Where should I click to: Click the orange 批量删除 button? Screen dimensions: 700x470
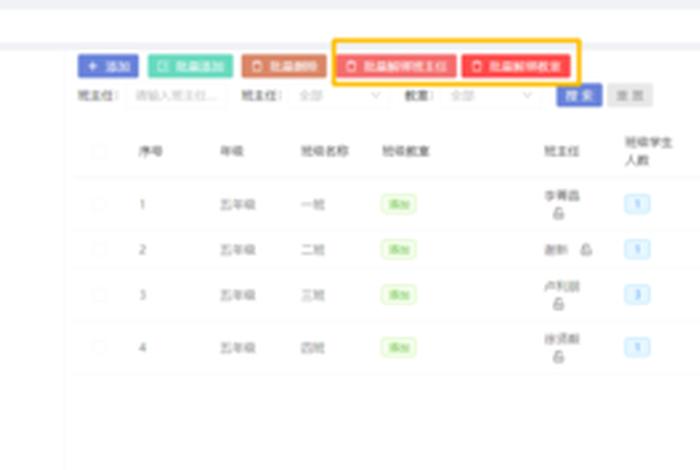(x=284, y=66)
